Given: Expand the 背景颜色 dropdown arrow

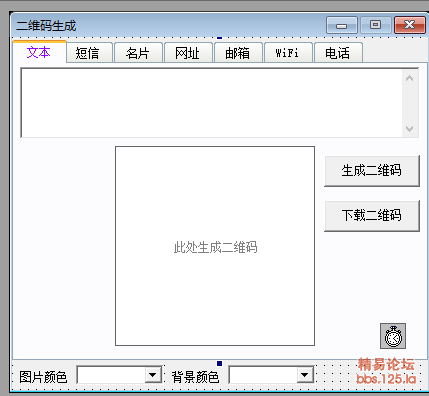Looking at the screenshot, I should pyautogui.click(x=305, y=375).
